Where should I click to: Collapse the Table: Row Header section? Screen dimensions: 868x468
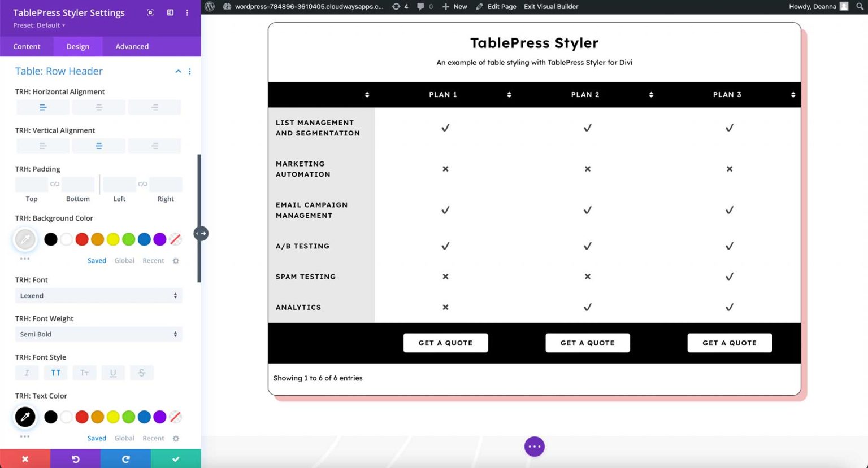pos(178,71)
